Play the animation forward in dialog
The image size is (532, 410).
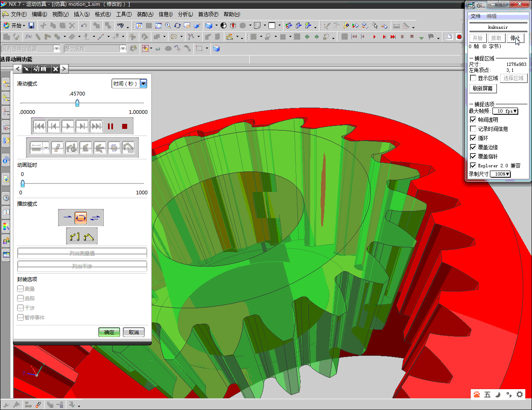click(68, 126)
